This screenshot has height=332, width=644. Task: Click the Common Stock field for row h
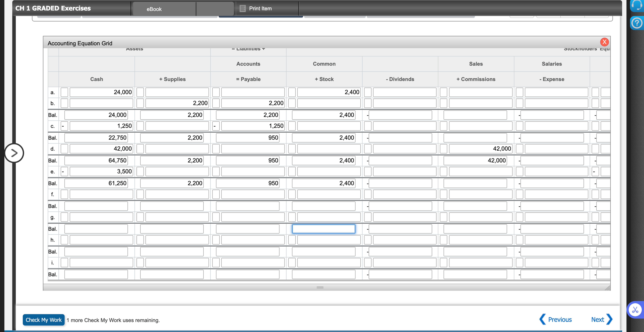point(329,240)
